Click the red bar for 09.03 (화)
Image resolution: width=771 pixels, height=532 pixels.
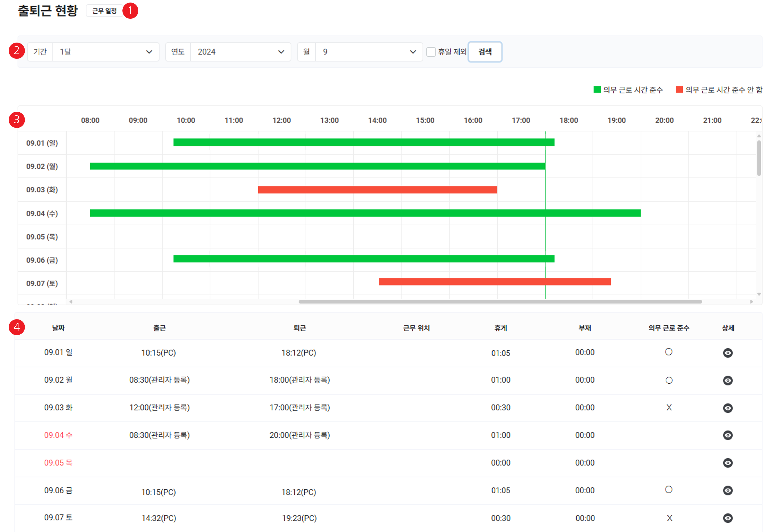coord(377,190)
